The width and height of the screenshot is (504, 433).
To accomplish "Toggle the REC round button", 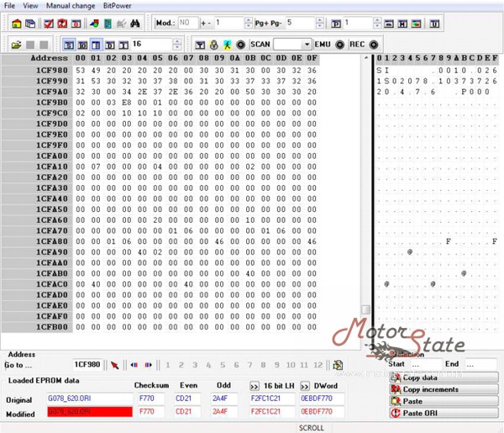I will click(374, 45).
